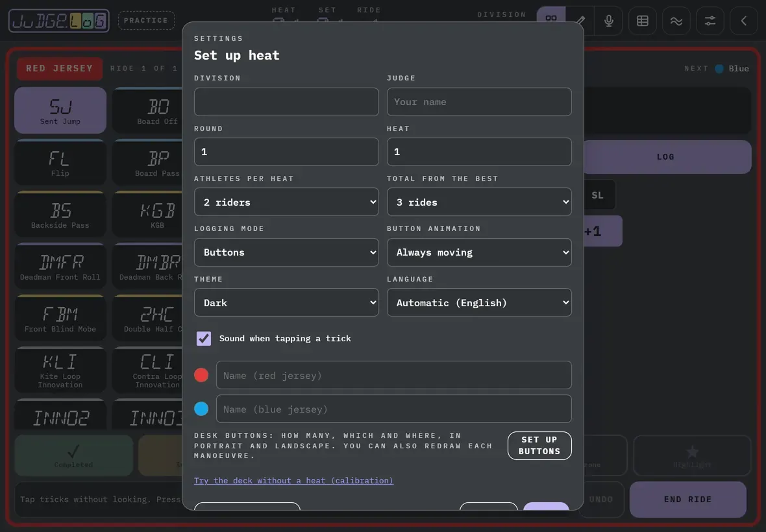Tap the Front Blind Mobe trick button

pyautogui.click(x=60, y=318)
